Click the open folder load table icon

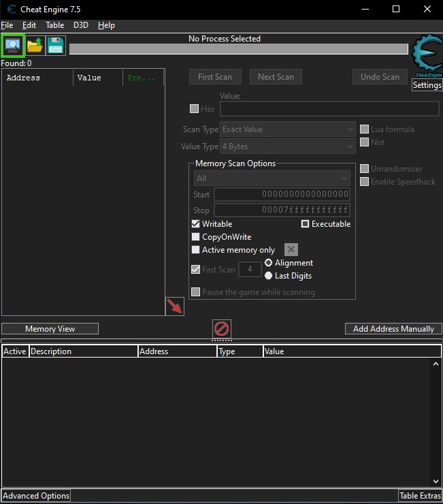(x=35, y=46)
